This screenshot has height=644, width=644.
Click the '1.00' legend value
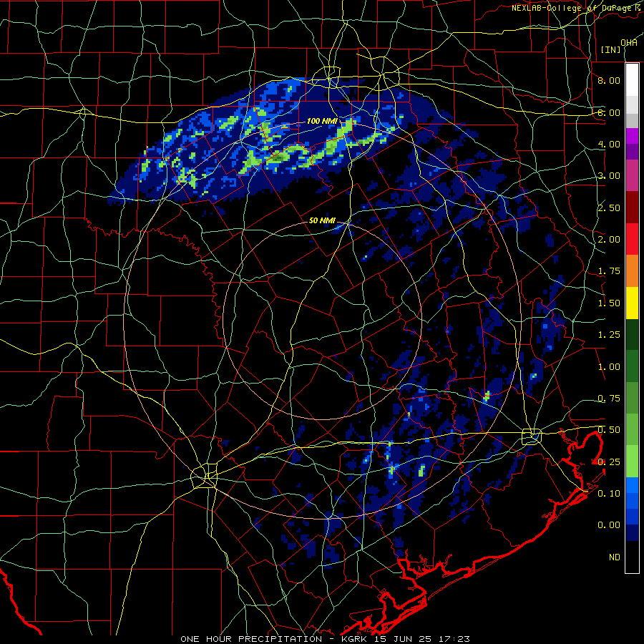(609, 367)
